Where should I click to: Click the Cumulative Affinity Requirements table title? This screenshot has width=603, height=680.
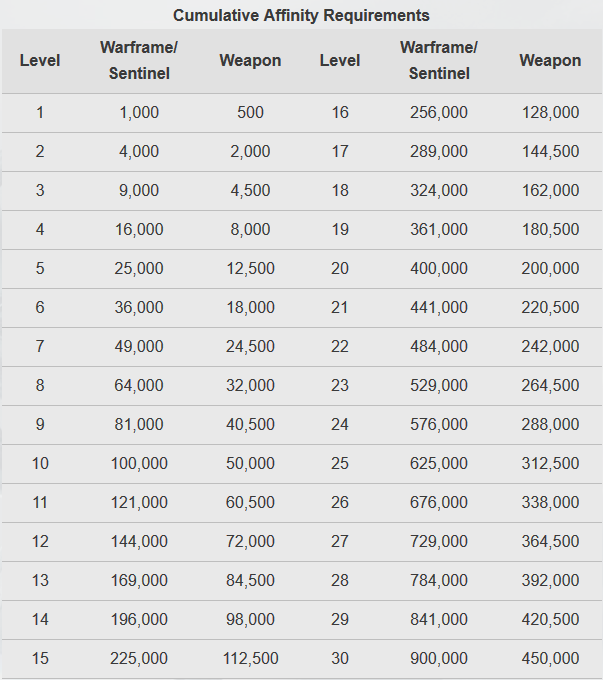point(301,15)
